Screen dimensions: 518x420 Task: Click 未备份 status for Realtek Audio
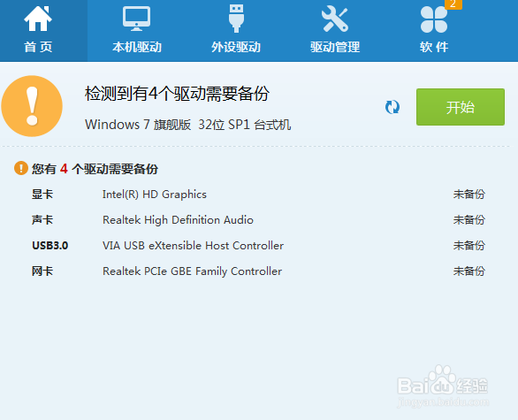pyautogui.click(x=469, y=220)
